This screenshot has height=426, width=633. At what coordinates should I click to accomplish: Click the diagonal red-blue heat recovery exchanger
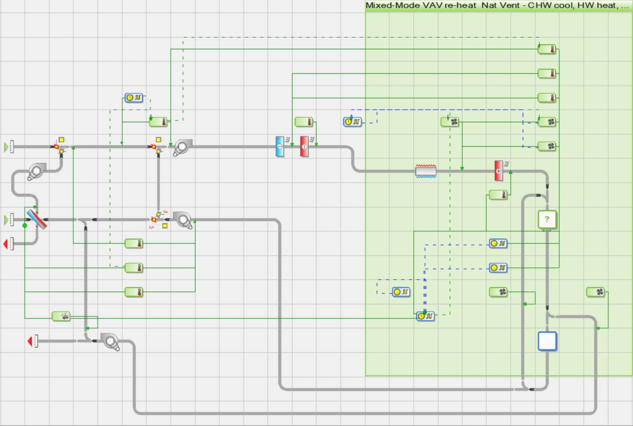pyautogui.click(x=36, y=218)
